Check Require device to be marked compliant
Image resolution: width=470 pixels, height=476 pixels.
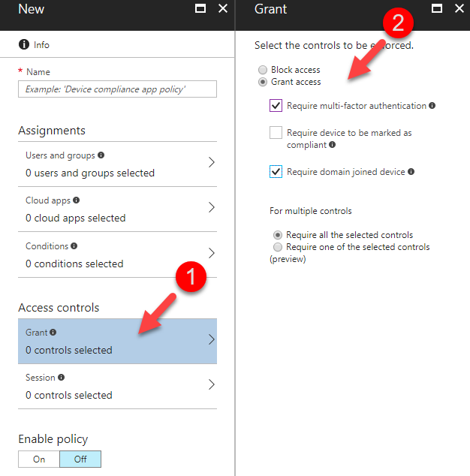276,133
